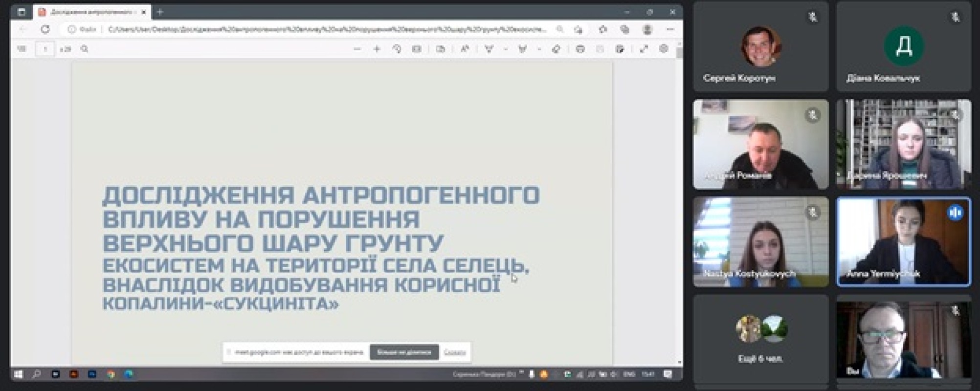Select the open PDF document tab

(x=91, y=12)
